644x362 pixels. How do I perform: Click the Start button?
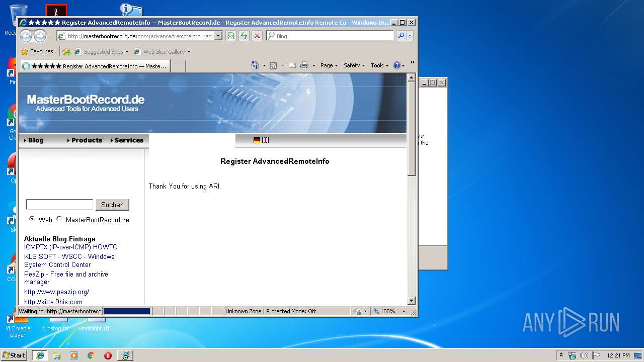point(14,355)
